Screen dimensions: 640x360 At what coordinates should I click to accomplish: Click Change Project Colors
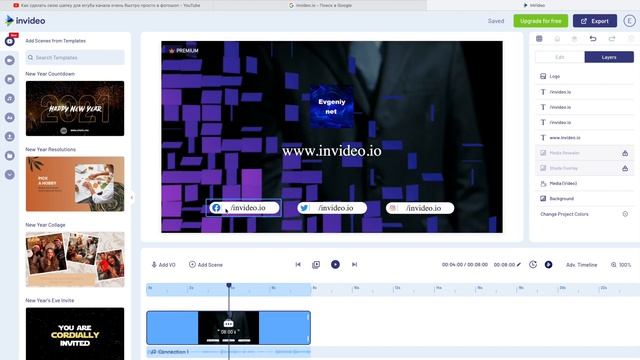point(564,214)
